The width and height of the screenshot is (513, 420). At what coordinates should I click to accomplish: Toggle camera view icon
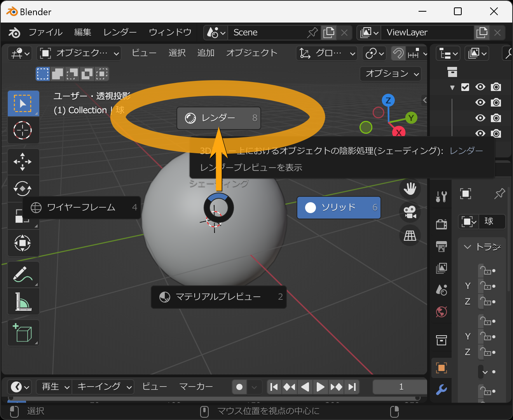410,212
